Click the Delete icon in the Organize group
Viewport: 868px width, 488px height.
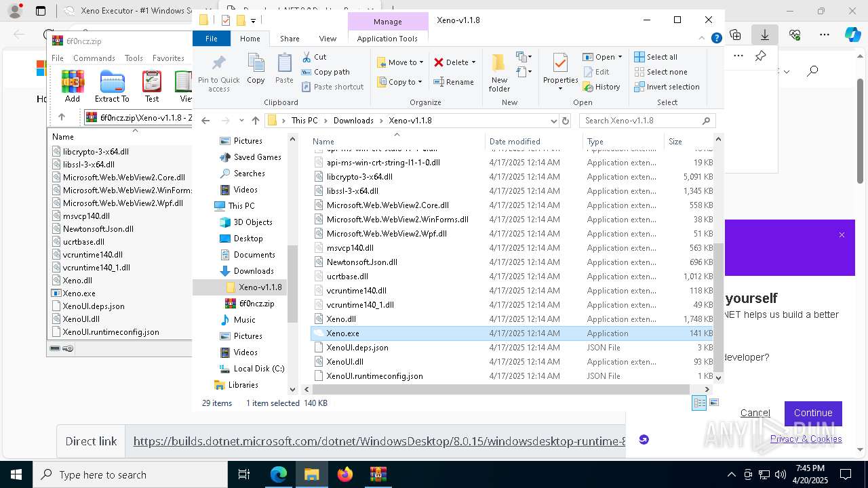(439, 62)
